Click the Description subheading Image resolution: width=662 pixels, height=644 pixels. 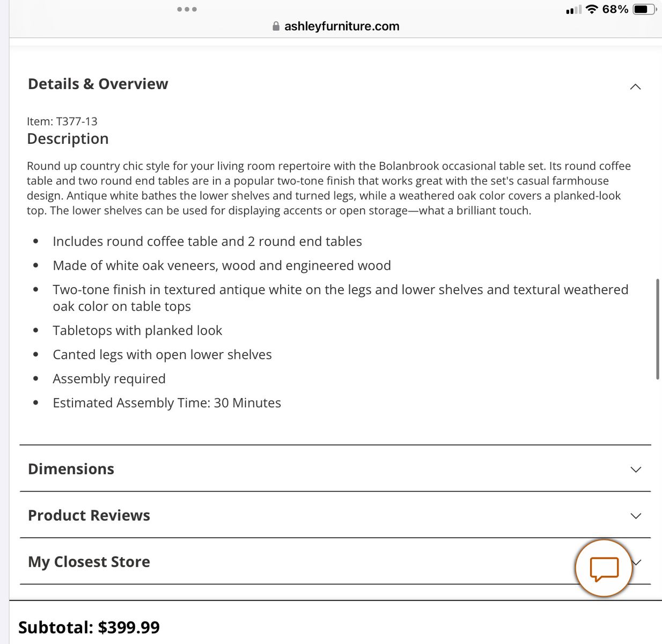click(68, 138)
